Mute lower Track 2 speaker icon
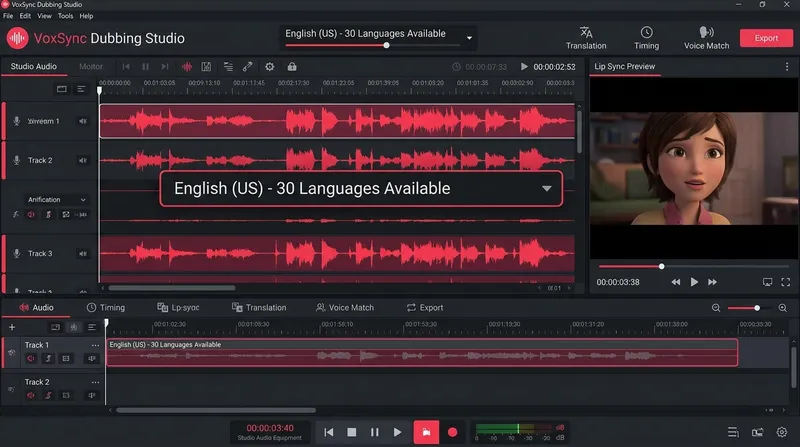Image resolution: width=800 pixels, height=447 pixels. tap(31, 395)
